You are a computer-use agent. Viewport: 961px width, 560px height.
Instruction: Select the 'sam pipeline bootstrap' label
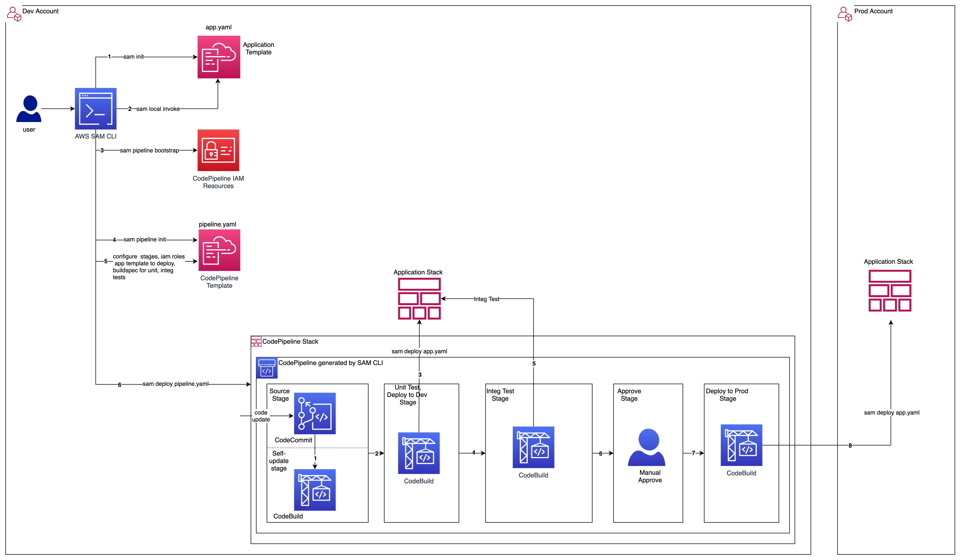150,150
